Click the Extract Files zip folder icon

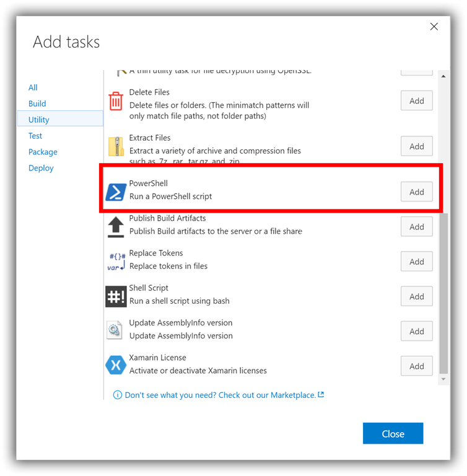click(116, 147)
